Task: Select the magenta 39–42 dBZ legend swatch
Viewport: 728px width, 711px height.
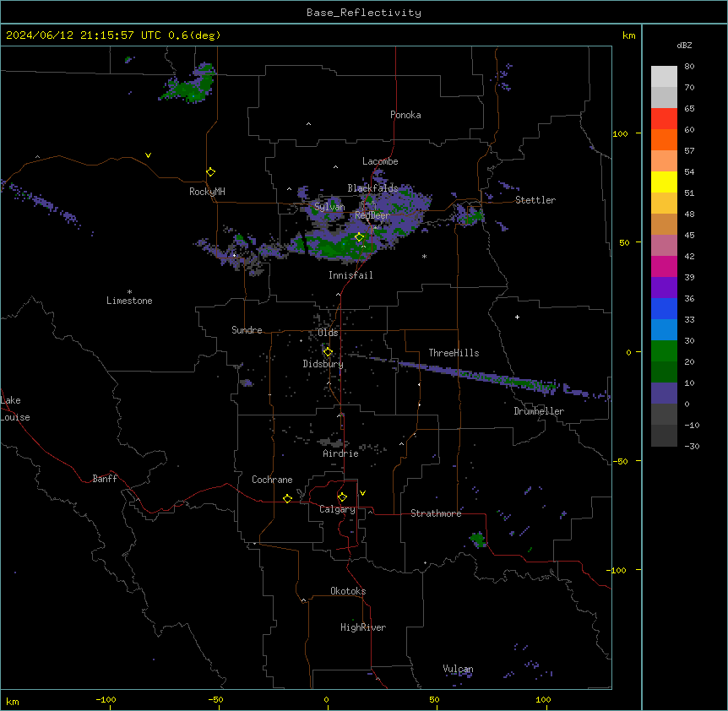Action: coord(664,266)
